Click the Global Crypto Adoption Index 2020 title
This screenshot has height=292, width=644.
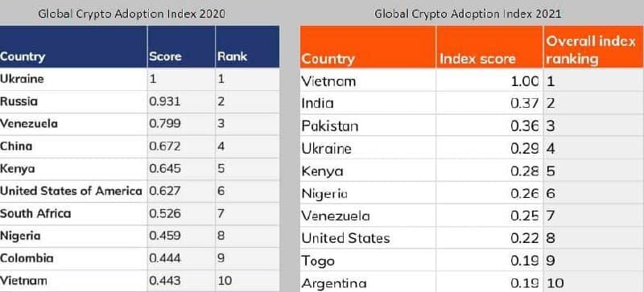click(132, 14)
